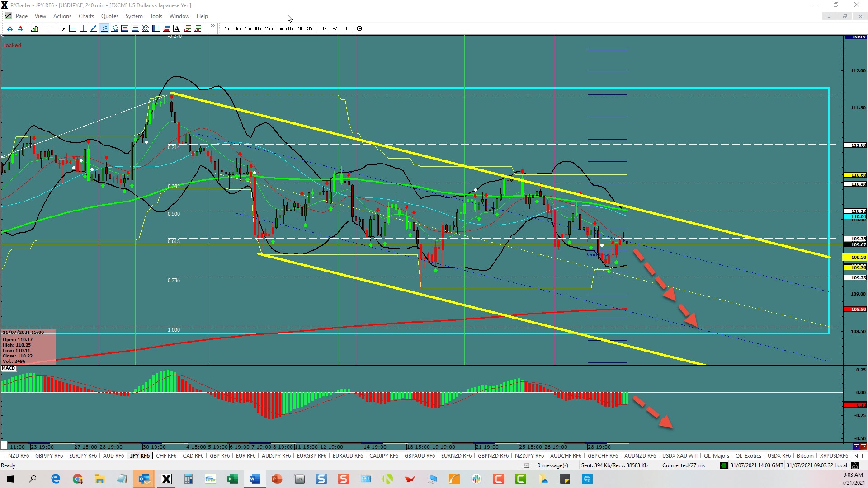Click the buy order toolbar icon
The width and height of the screenshot is (868, 488).
(x=20, y=28)
